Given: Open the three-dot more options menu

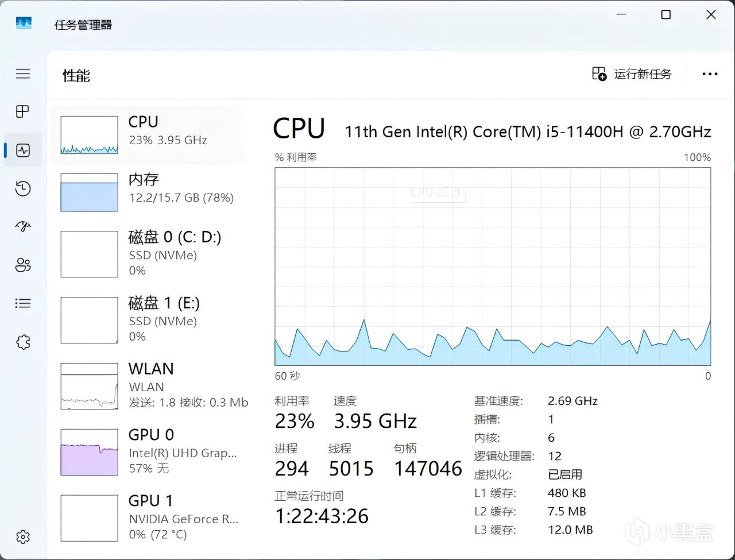Looking at the screenshot, I should 710,74.
